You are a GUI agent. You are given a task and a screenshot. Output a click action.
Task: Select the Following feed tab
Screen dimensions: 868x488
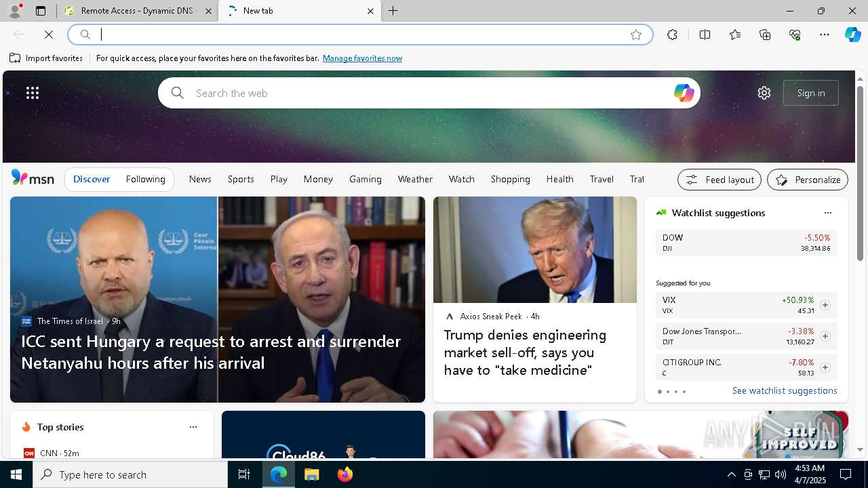pos(145,179)
